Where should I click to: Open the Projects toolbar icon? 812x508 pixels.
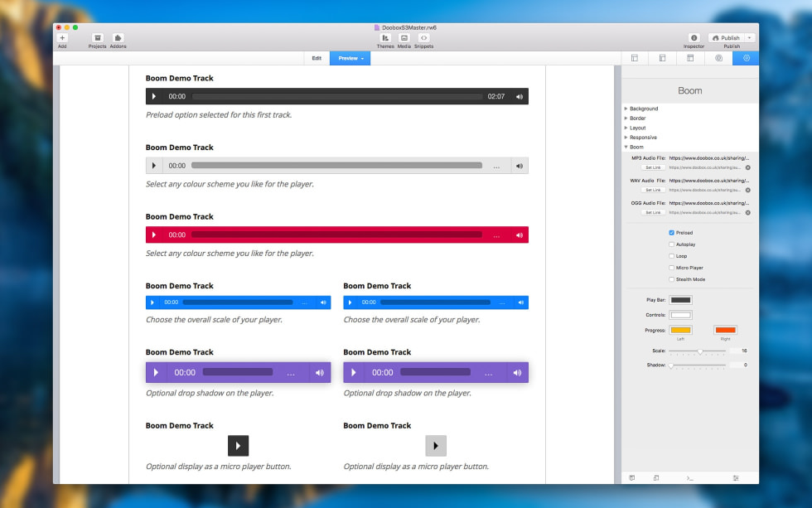click(98, 38)
